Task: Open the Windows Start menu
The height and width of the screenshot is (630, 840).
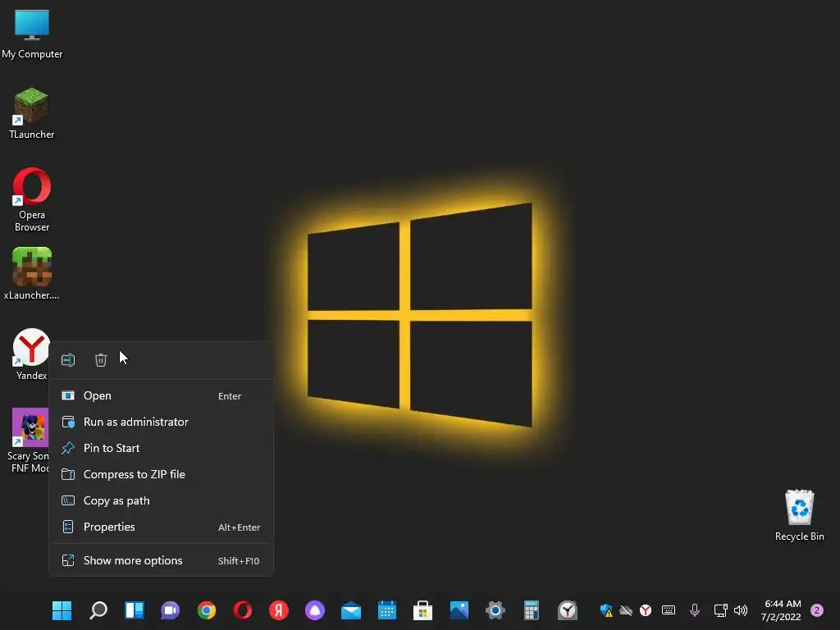Action: coord(62,610)
